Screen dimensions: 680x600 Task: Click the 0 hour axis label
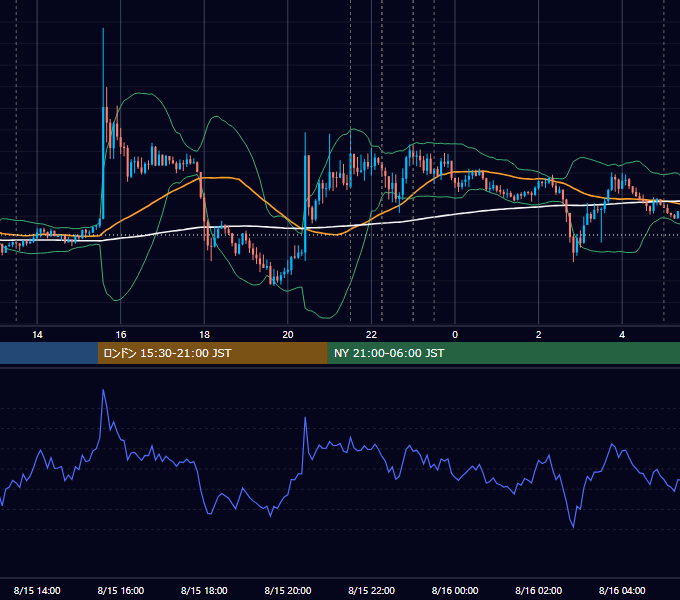tap(455, 335)
